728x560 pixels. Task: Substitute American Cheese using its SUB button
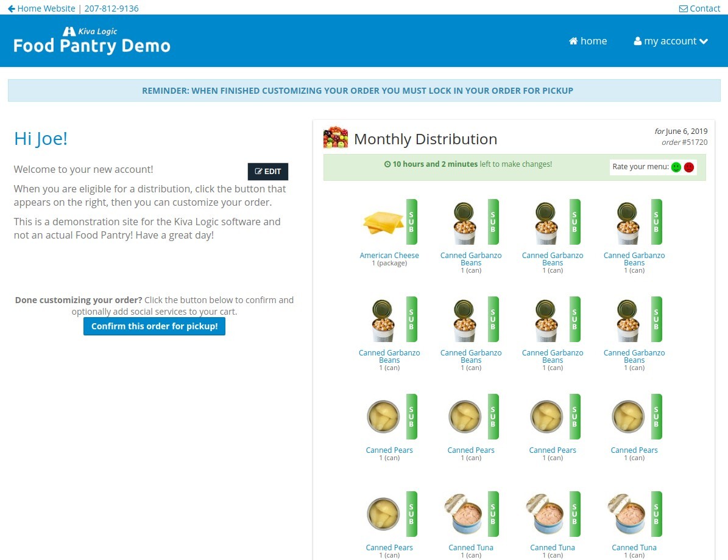411,222
